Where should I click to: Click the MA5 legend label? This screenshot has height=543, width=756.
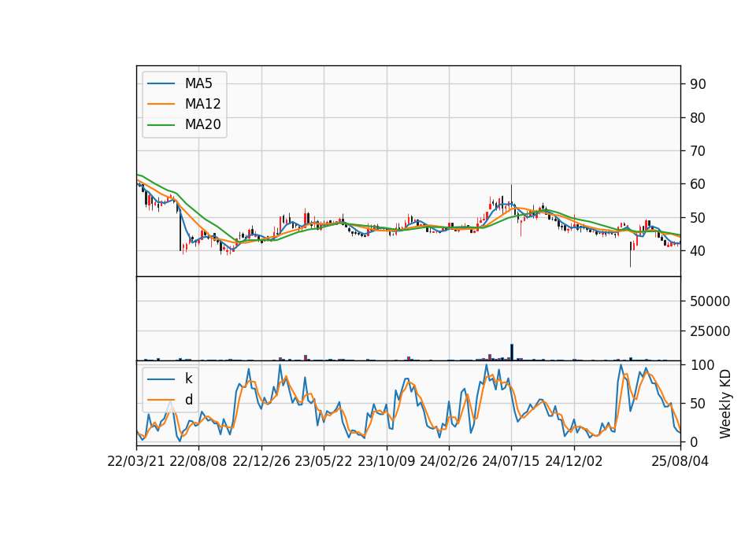[x=198, y=83]
